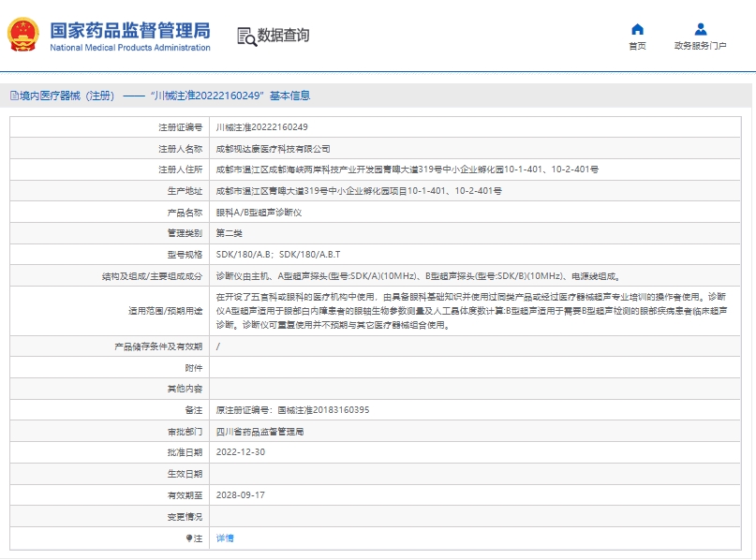Select the 结构及组成 composition description
This screenshot has width=756, height=560.
(x=418, y=276)
